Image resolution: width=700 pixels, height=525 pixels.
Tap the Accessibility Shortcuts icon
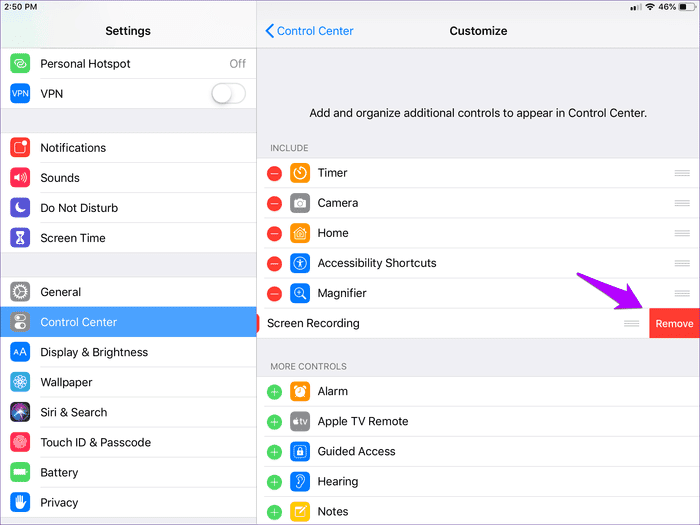tap(300, 263)
